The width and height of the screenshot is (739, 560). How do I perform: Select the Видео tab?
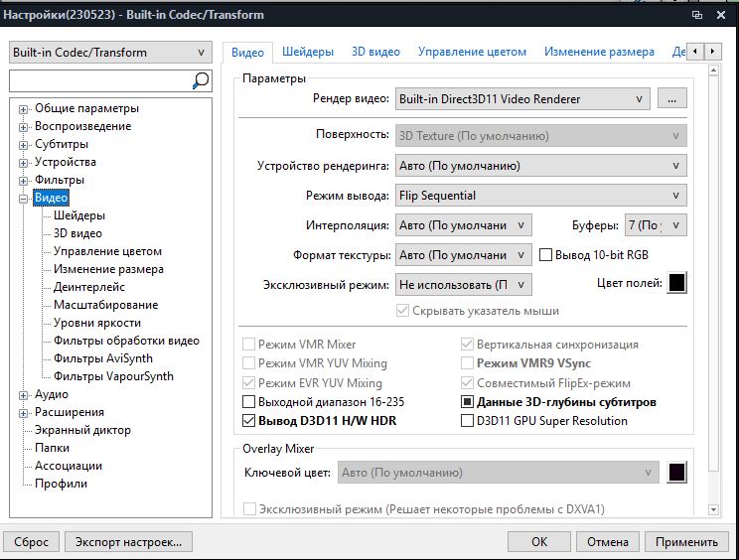coord(247,53)
